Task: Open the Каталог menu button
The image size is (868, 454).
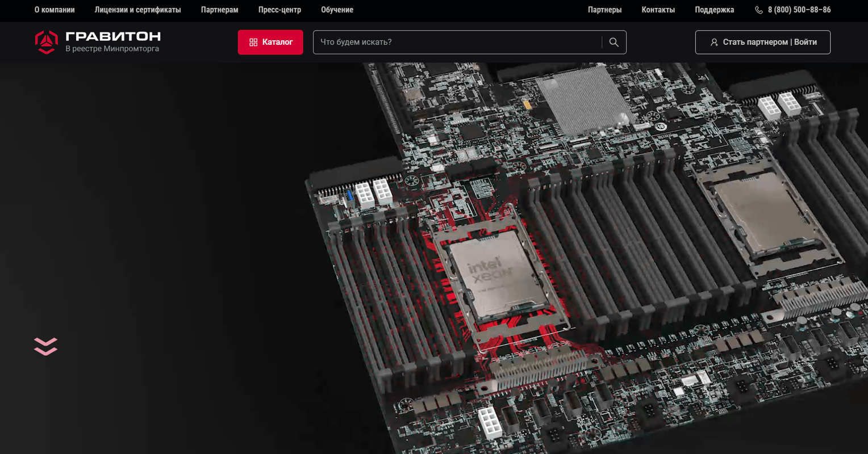Action: coord(270,42)
